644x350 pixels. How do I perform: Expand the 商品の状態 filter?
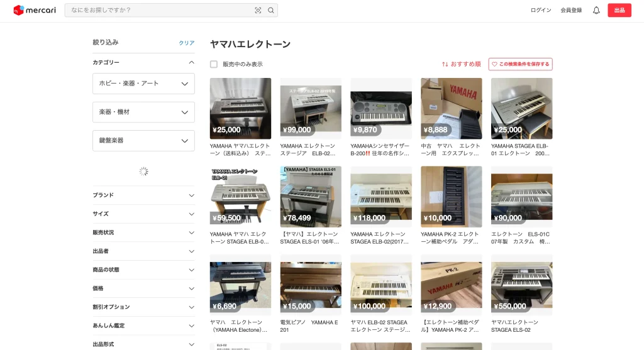click(x=143, y=270)
